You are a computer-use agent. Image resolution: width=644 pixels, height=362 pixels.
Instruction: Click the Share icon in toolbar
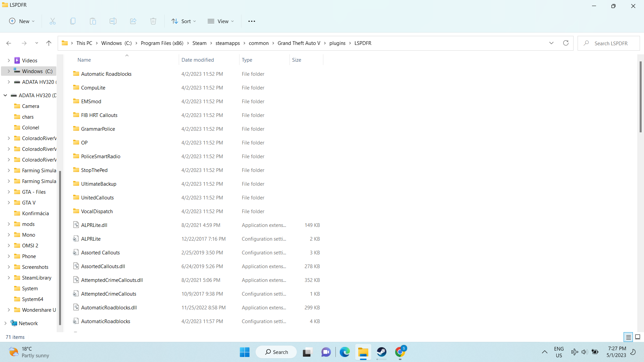(x=133, y=21)
